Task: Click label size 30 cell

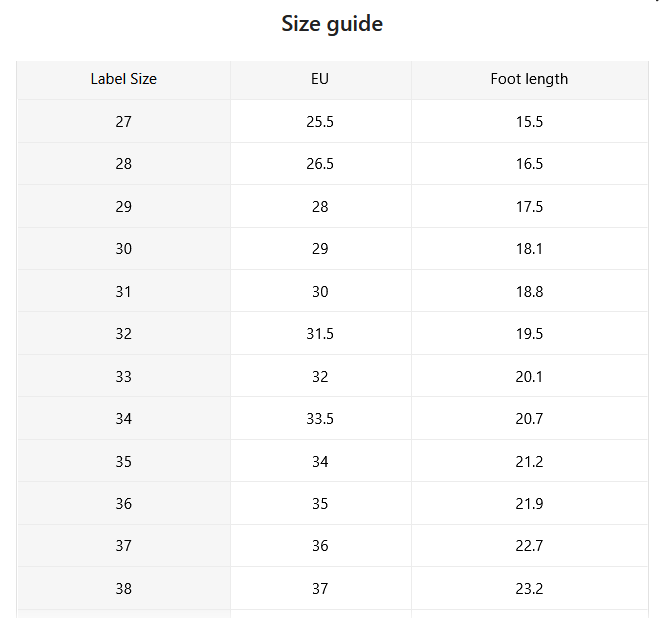Action: pyautogui.click(x=124, y=248)
